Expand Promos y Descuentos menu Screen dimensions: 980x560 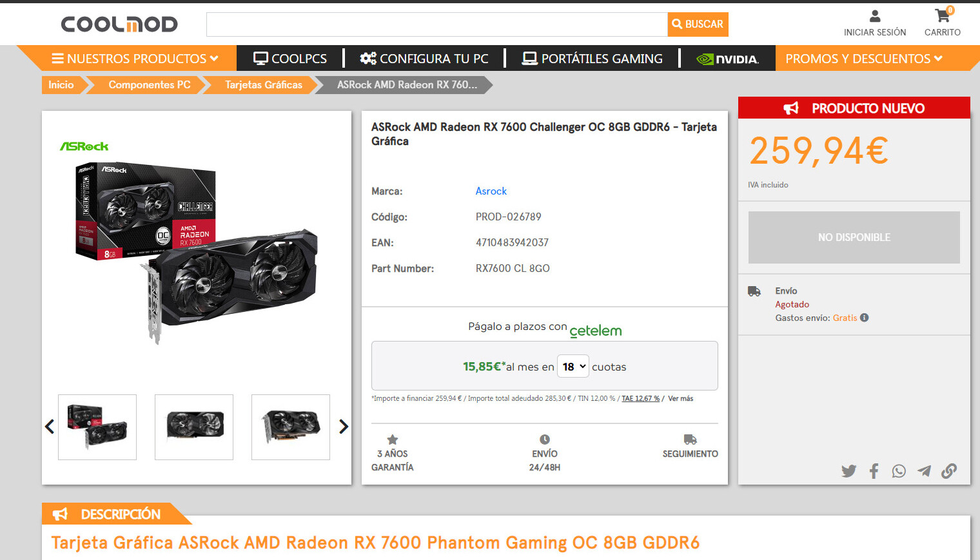point(864,59)
